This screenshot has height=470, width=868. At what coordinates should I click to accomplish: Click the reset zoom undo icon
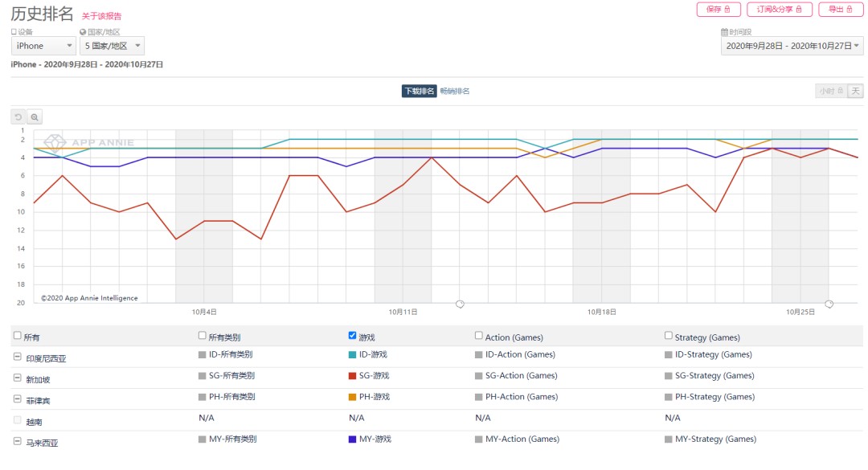pyautogui.click(x=18, y=117)
